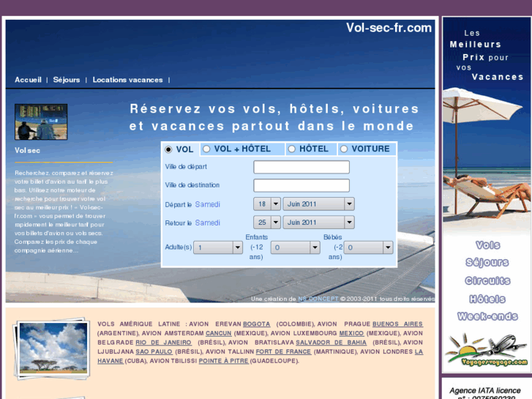Click Séjours in the sidebar banner
This screenshot has width=532, height=399.
tap(487, 263)
